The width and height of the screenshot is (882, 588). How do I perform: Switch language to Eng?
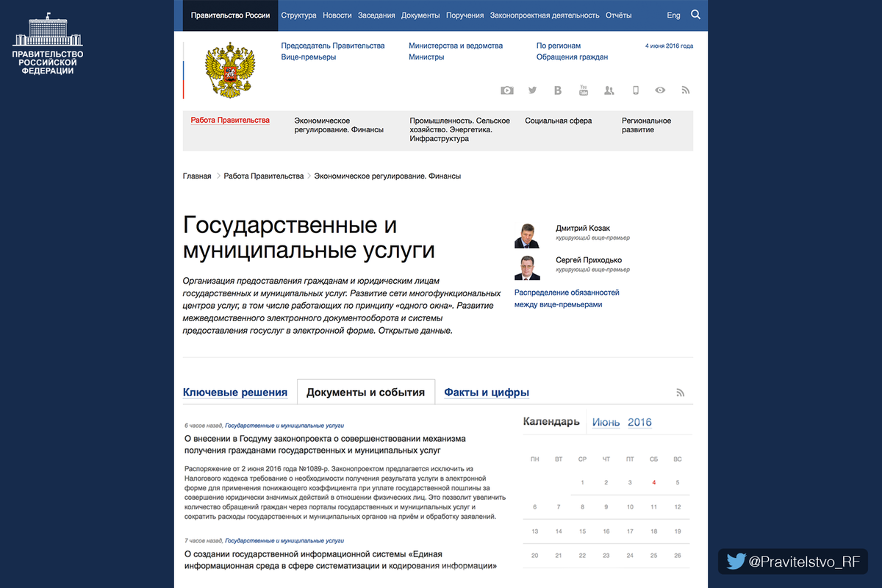click(x=673, y=15)
